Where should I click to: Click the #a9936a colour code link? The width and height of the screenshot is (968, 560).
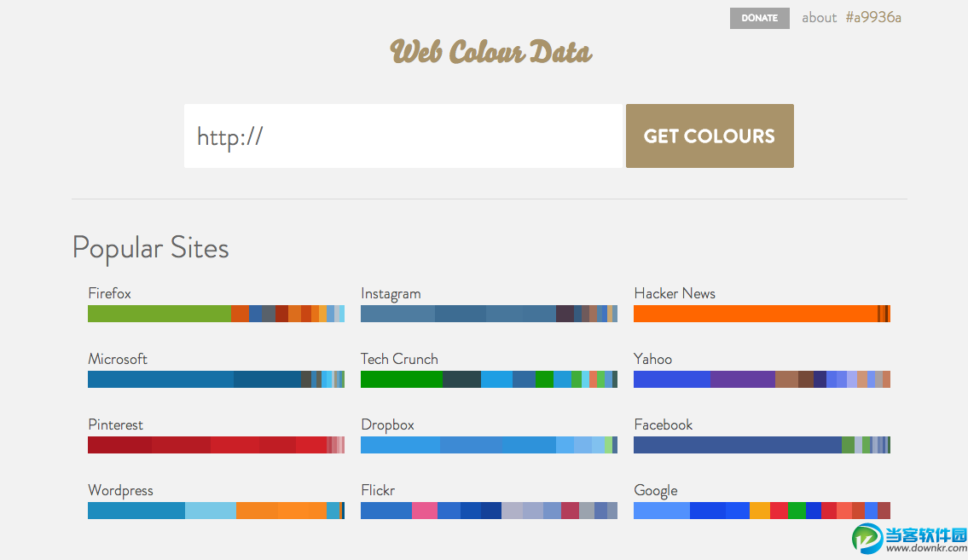click(873, 18)
